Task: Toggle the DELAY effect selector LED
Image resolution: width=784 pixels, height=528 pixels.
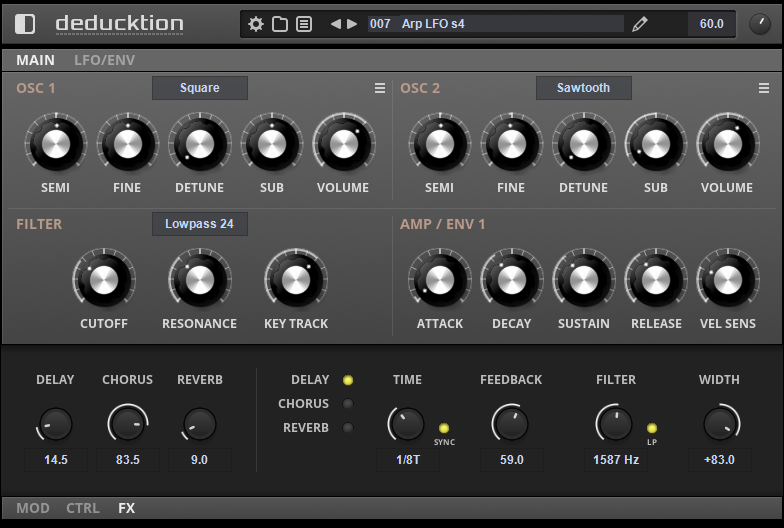Action: coord(348,380)
